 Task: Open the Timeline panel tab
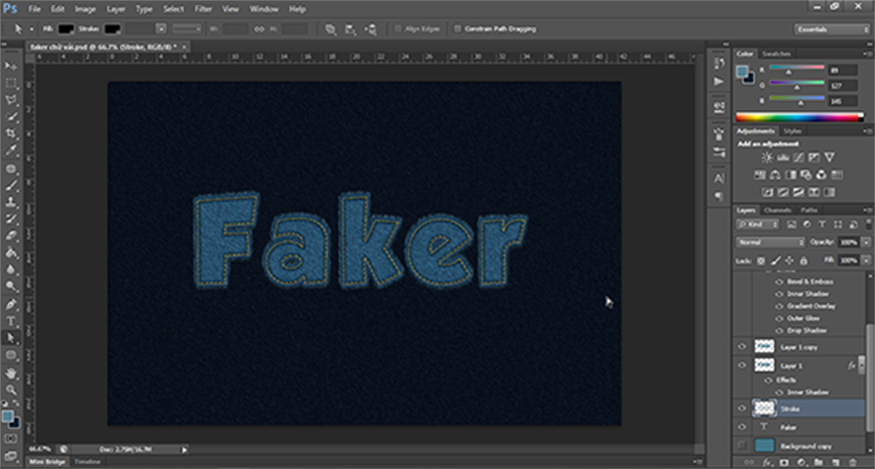[x=88, y=462]
